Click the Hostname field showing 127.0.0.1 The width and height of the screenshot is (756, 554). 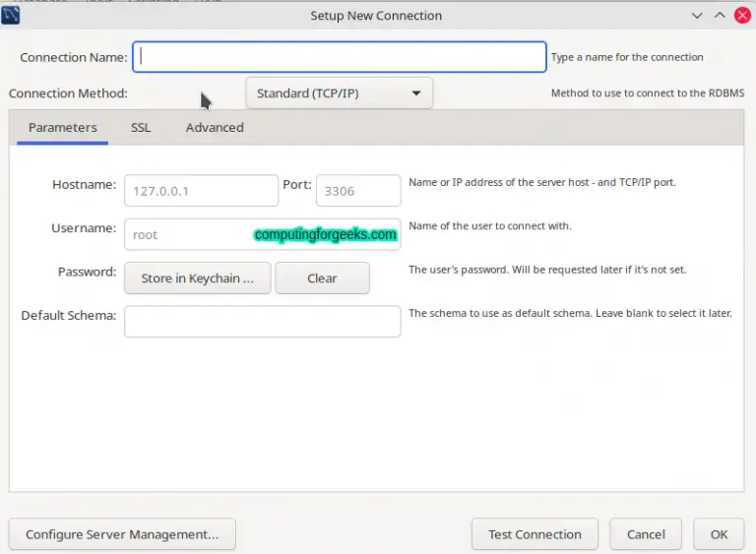pos(201,191)
